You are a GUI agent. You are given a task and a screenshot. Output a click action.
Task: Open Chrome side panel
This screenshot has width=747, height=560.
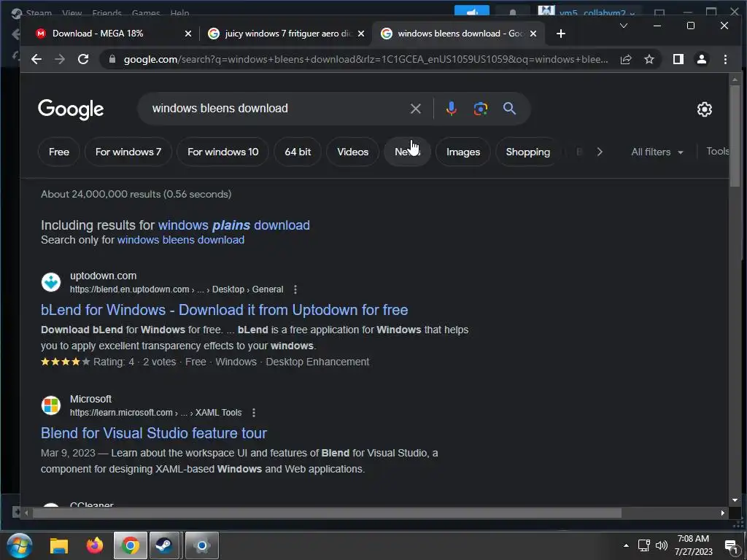(678, 59)
